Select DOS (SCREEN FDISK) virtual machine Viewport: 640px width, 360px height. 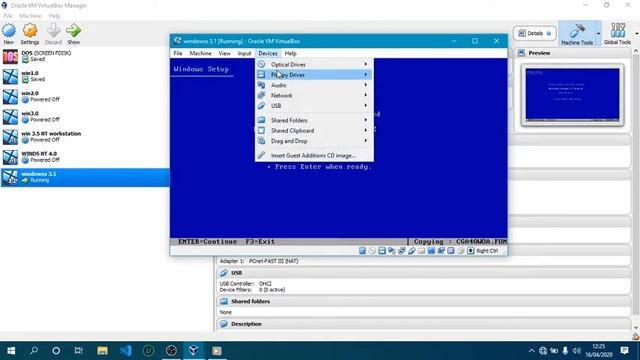(85, 56)
